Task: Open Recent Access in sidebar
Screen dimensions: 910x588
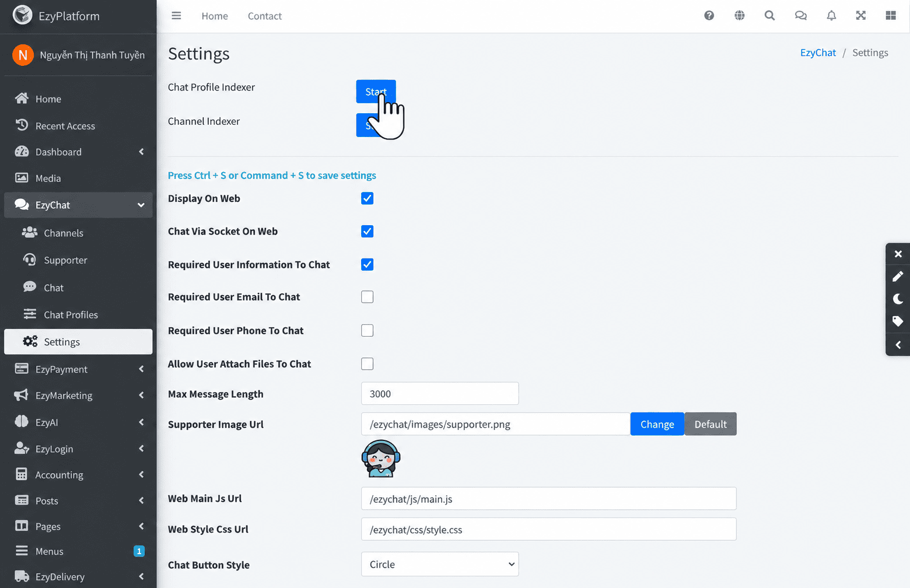Action: pyautogui.click(x=78, y=125)
